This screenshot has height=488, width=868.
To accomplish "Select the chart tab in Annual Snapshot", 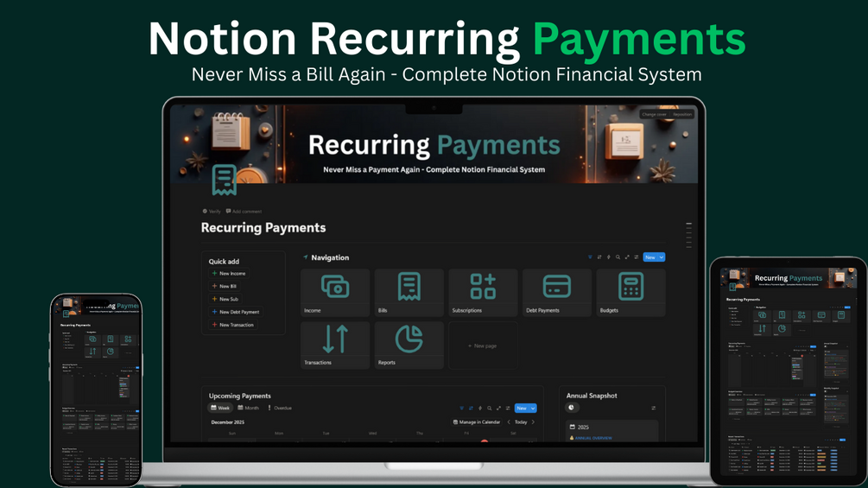I will (572, 408).
